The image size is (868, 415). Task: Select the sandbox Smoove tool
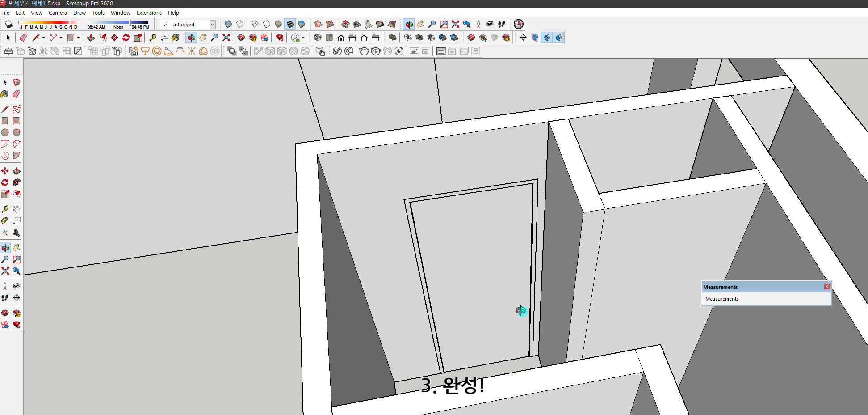(x=345, y=24)
